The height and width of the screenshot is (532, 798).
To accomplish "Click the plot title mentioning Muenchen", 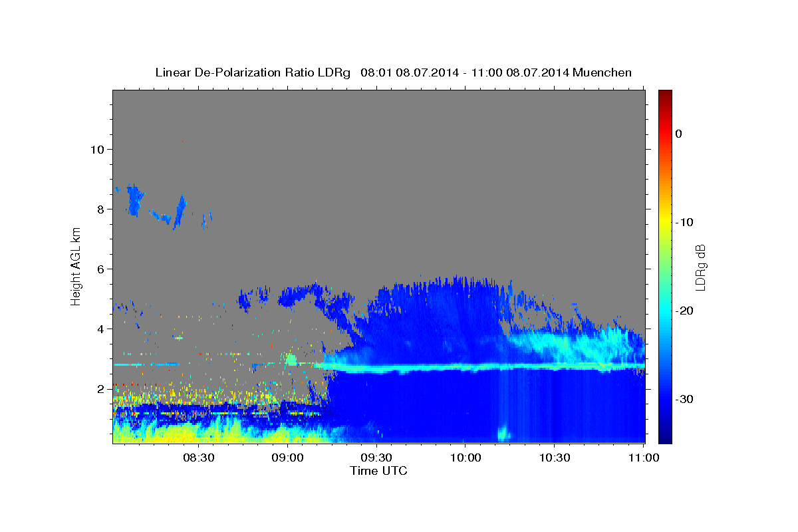I will tap(393, 72).
